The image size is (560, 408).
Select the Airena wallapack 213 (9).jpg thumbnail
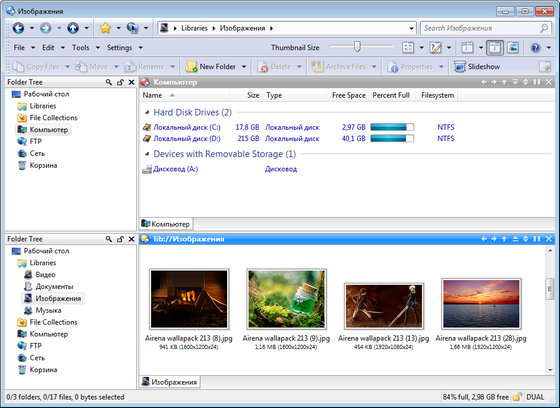point(286,299)
